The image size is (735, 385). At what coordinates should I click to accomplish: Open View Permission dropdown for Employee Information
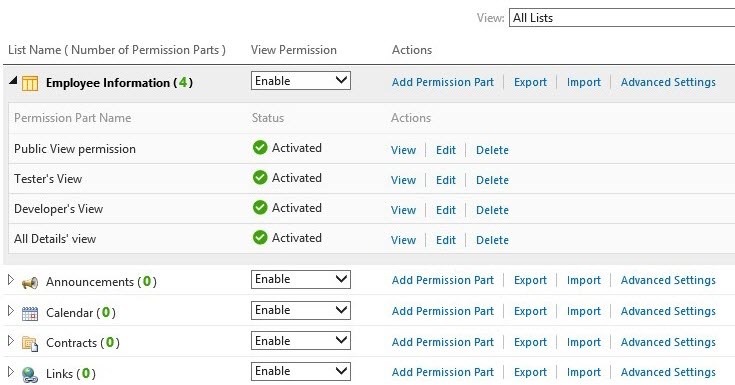coord(301,81)
